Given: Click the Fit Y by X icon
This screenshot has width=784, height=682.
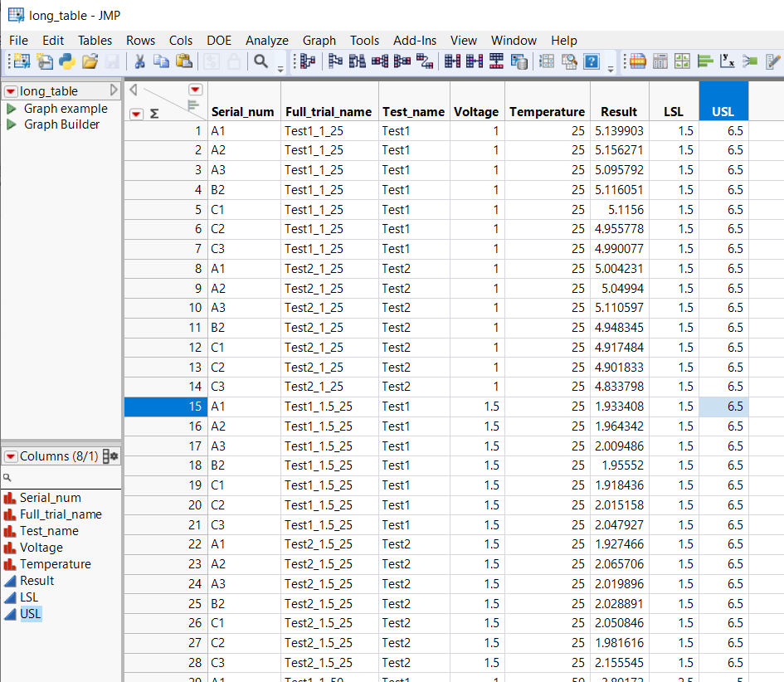Looking at the screenshot, I should click(728, 61).
